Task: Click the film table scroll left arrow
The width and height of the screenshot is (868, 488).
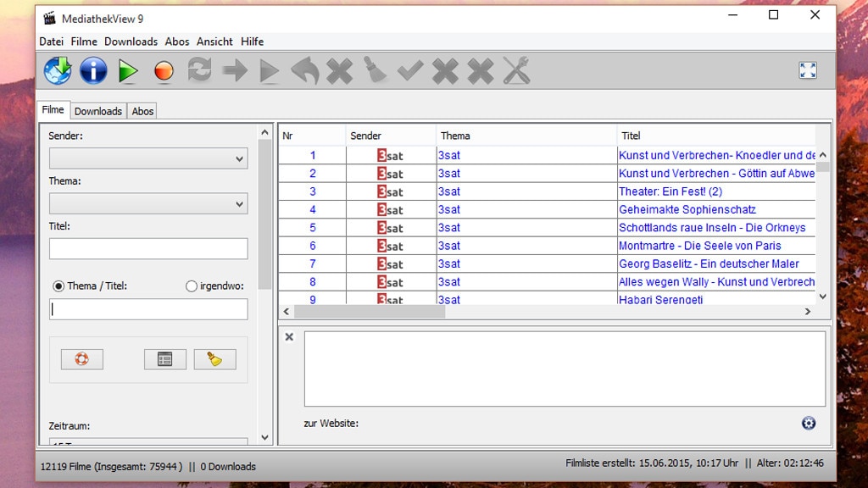Action: coord(287,312)
